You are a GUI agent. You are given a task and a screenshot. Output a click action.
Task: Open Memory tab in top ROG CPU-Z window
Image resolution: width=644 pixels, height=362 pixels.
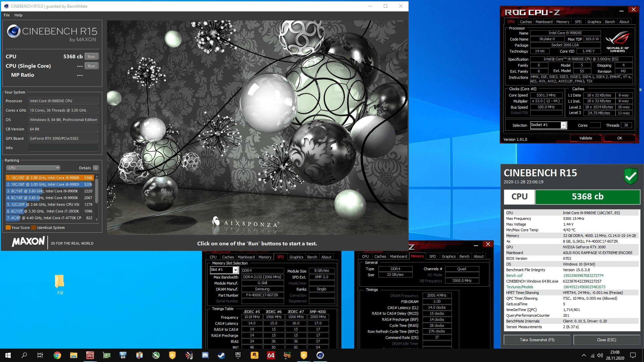[562, 22]
